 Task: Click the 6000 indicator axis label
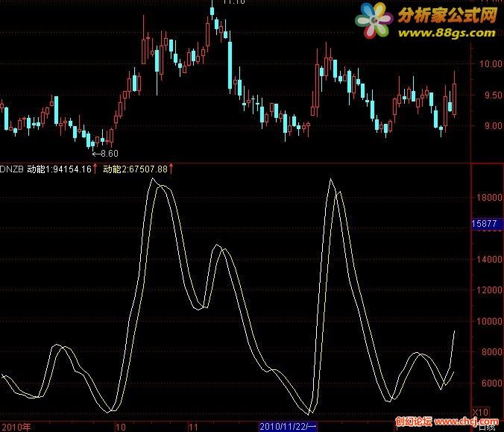pos(491,383)
